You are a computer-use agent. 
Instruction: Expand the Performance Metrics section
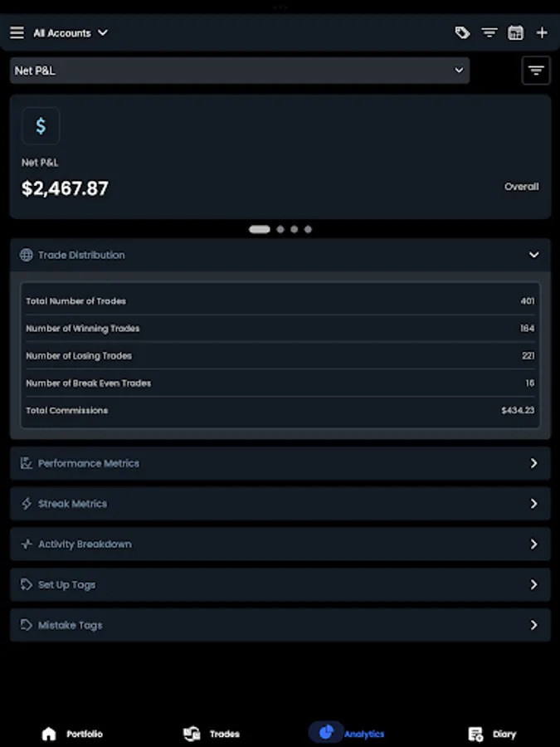[280, 462]
